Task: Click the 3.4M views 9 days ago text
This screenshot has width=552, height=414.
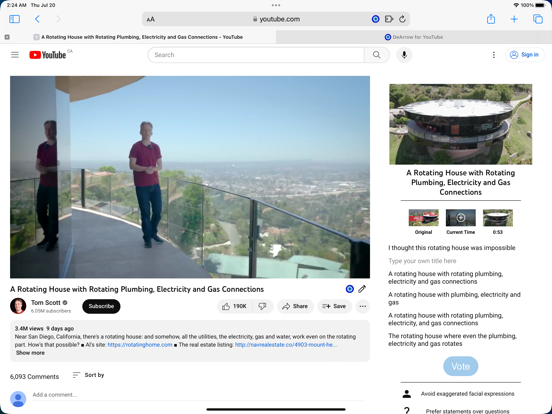Action: coord(44,328)
